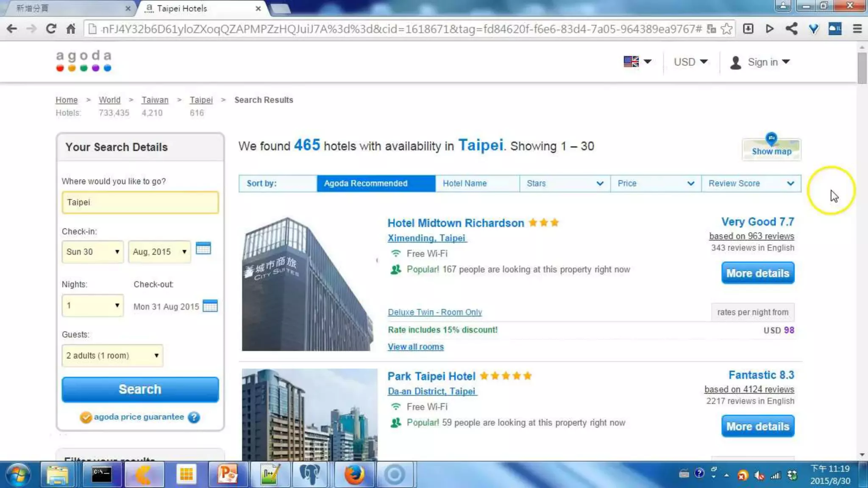Bookmark page with the star icon
The image size is (868, 488).
pos(726,29)
